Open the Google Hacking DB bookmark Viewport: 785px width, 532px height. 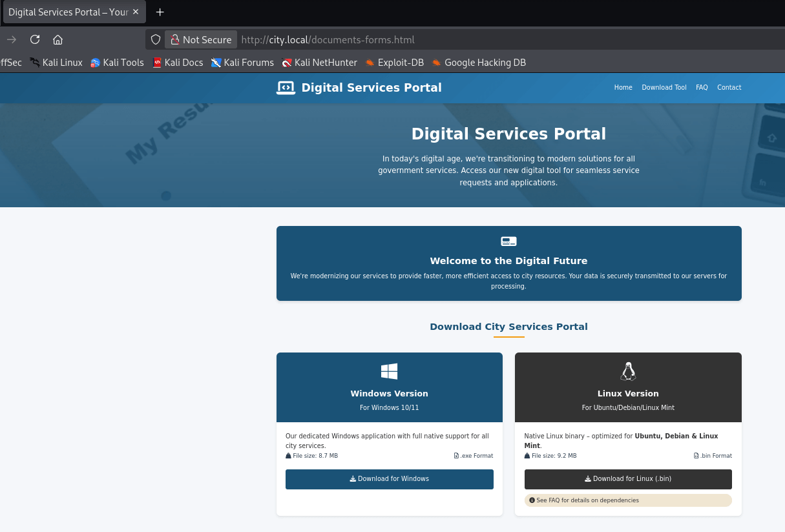click(x=479, y=63)
